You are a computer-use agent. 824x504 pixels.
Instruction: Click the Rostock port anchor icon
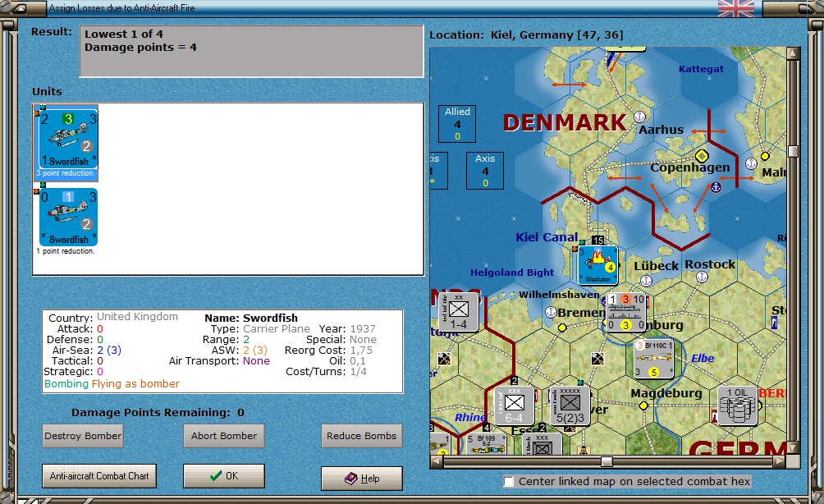pos(702,277)
